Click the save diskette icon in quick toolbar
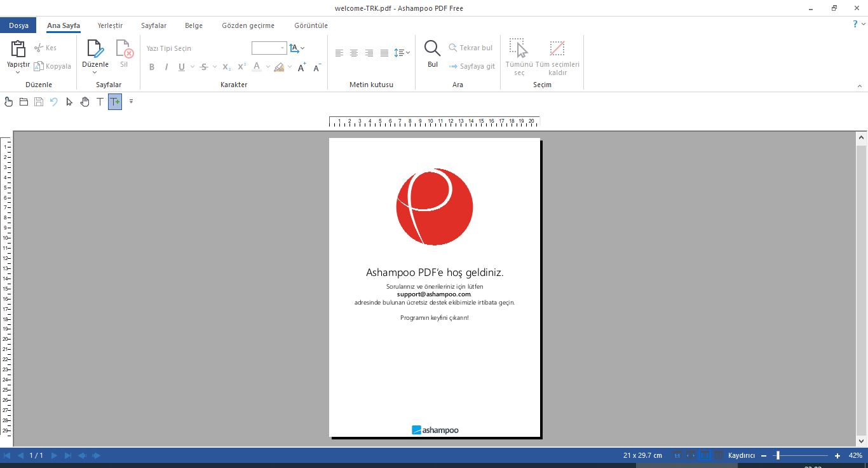 pos(39,102)
